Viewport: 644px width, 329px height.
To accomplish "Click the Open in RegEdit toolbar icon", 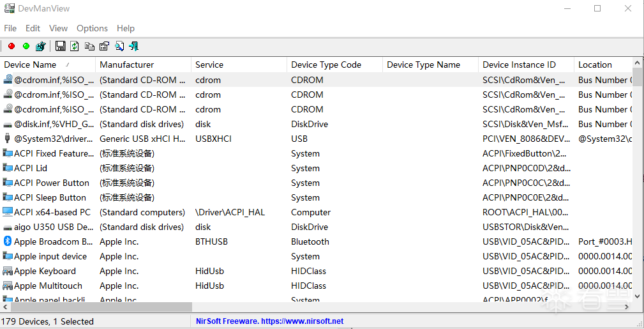I will [41, 46].
